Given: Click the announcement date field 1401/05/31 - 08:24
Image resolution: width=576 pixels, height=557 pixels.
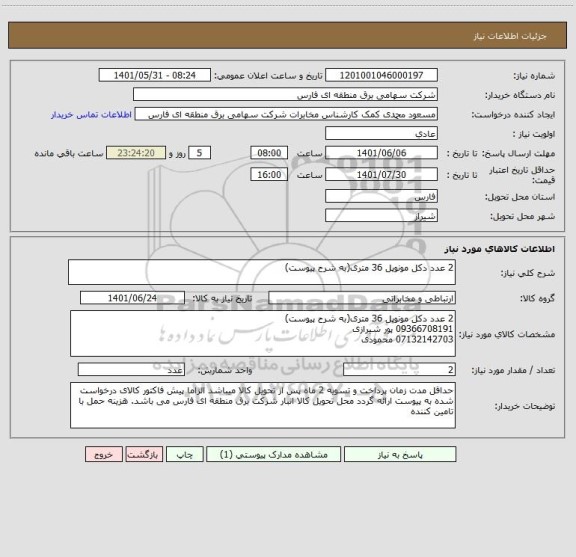Looking at the screenshot, I should pos(155,75).
